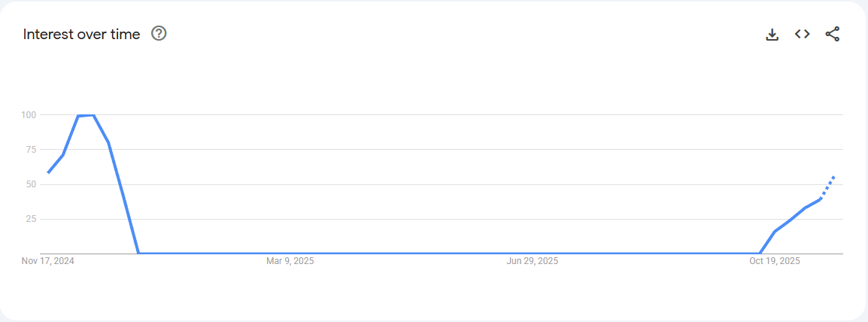Click the dotted forecast segment of the line
Image resolution: width=868 pixels, height=322 pixels.
tap(828, 185)
